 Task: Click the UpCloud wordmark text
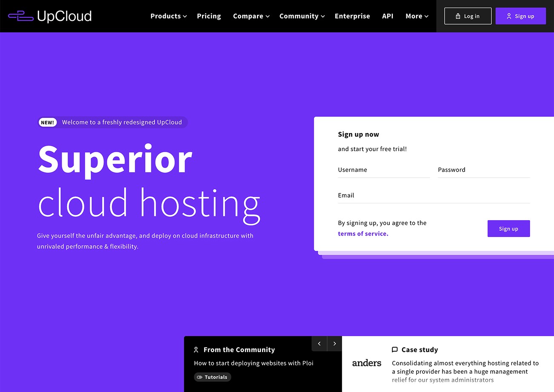tap(64, 16)
